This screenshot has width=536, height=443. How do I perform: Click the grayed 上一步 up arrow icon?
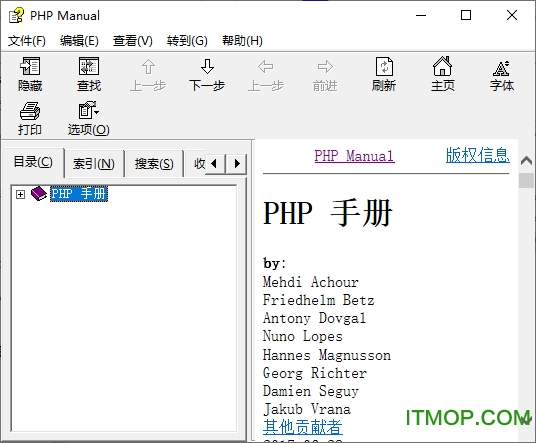(x=148, y=67)
